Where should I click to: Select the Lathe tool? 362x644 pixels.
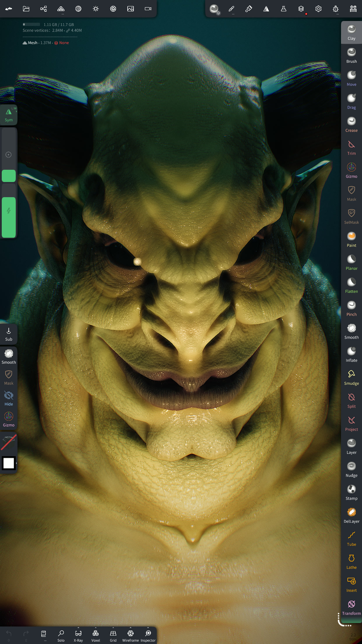(x=351, y=561)
